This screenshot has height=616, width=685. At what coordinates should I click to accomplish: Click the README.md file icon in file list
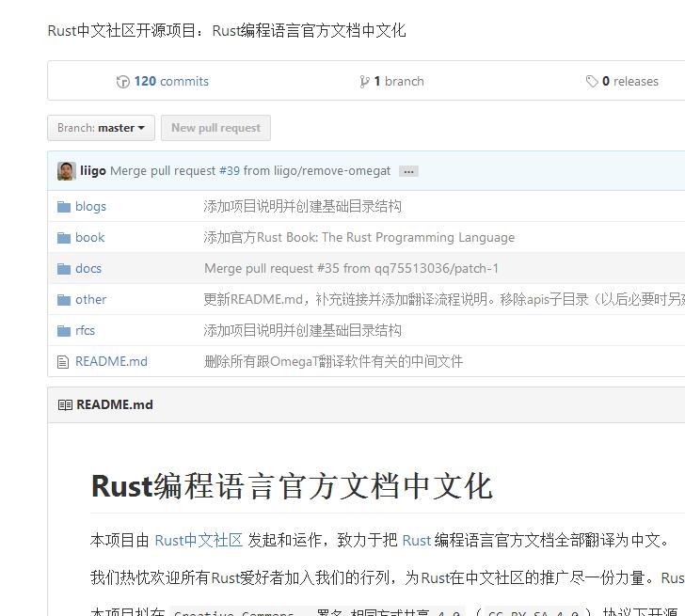coord(64,362)
